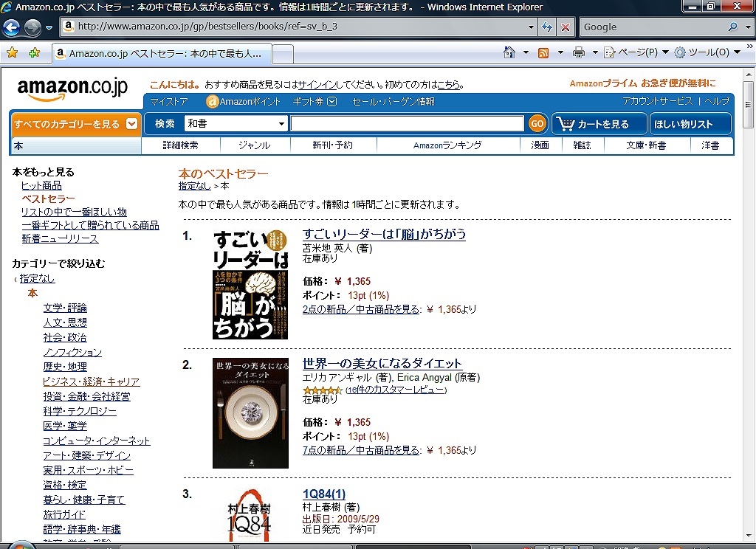
Task: Click the Home icon in toolbar
Action: (509, 52)
